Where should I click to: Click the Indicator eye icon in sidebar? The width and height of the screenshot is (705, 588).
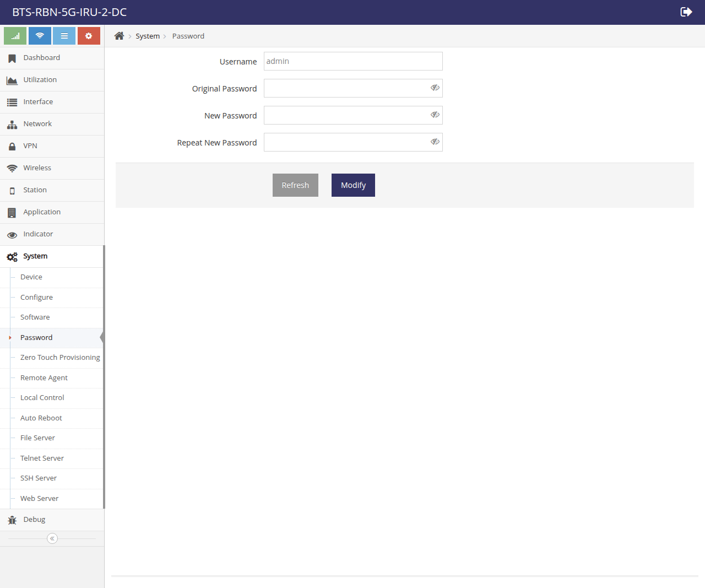(x=12, y=235)
